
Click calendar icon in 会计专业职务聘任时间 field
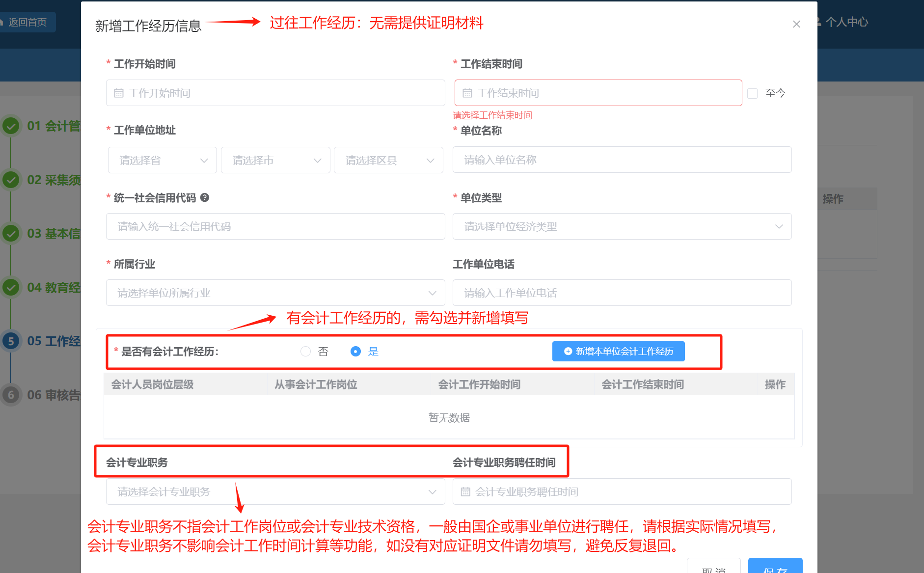[x=465, y=491]
